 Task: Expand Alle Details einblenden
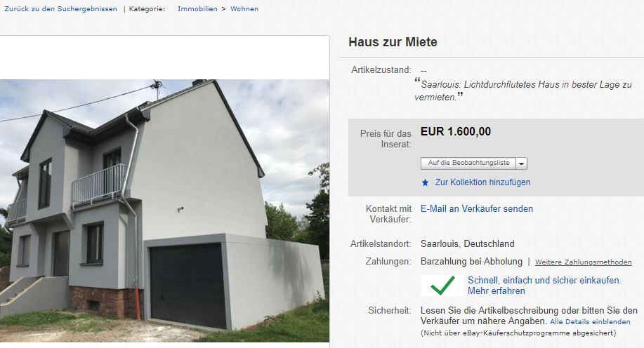click(x=590, y=322)
